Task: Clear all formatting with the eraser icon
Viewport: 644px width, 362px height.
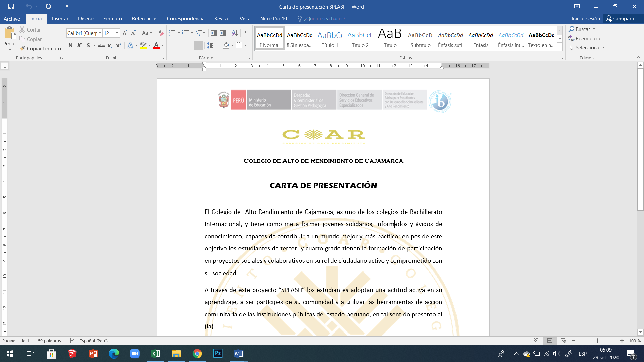Action: [x=161, y=33]
